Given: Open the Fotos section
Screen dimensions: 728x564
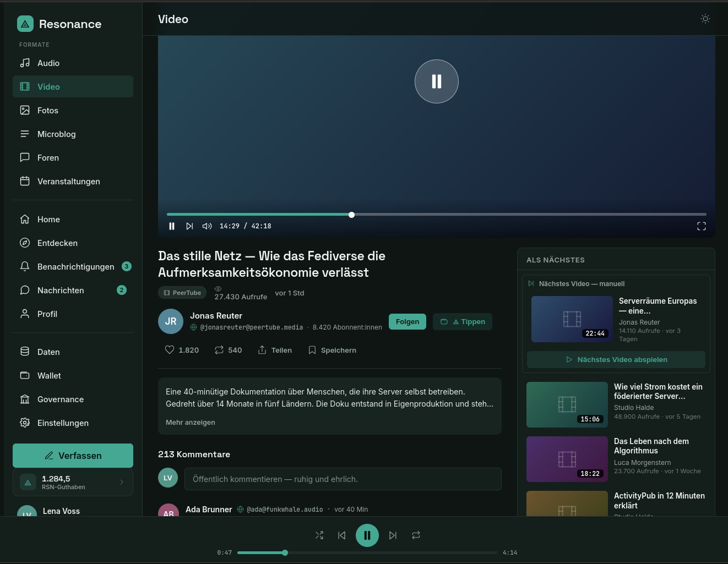Looking at the screenshot, I should click(73, 111).
